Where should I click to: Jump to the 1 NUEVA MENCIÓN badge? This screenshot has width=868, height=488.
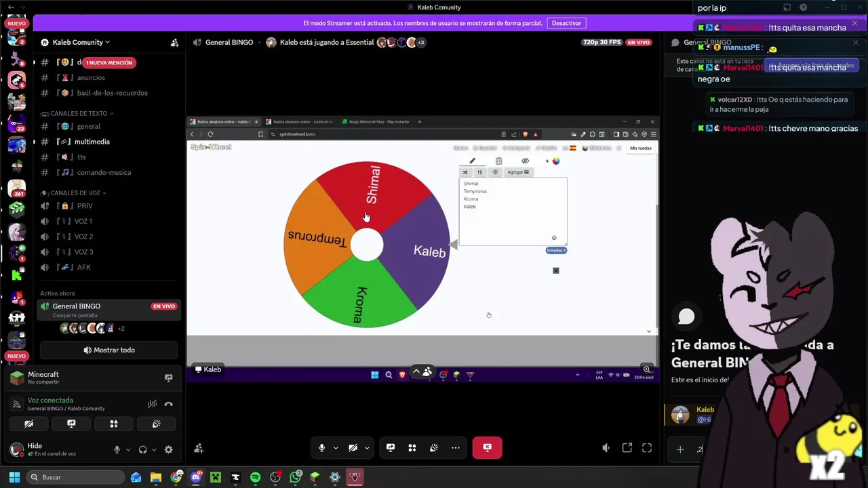coord(108,62)
